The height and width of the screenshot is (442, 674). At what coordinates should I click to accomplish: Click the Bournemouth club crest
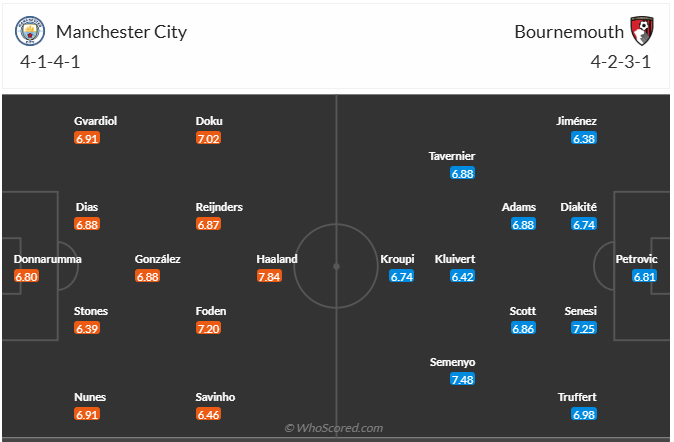point(641,30)
